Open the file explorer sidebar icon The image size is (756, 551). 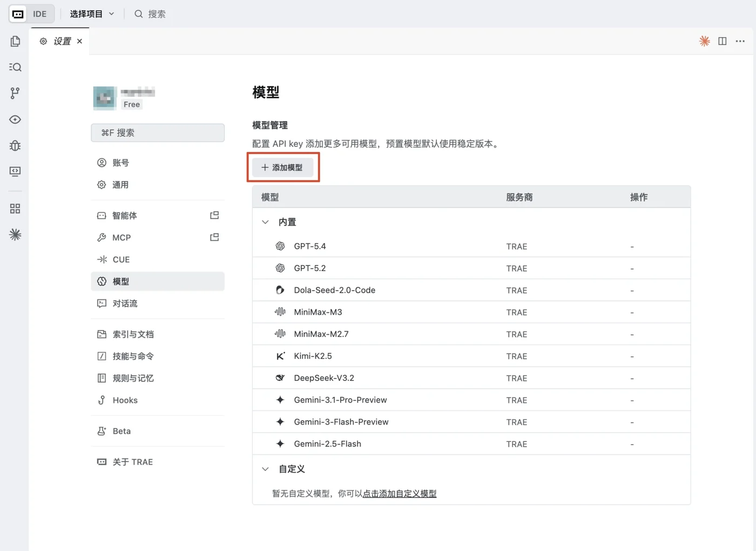[15, 42]
